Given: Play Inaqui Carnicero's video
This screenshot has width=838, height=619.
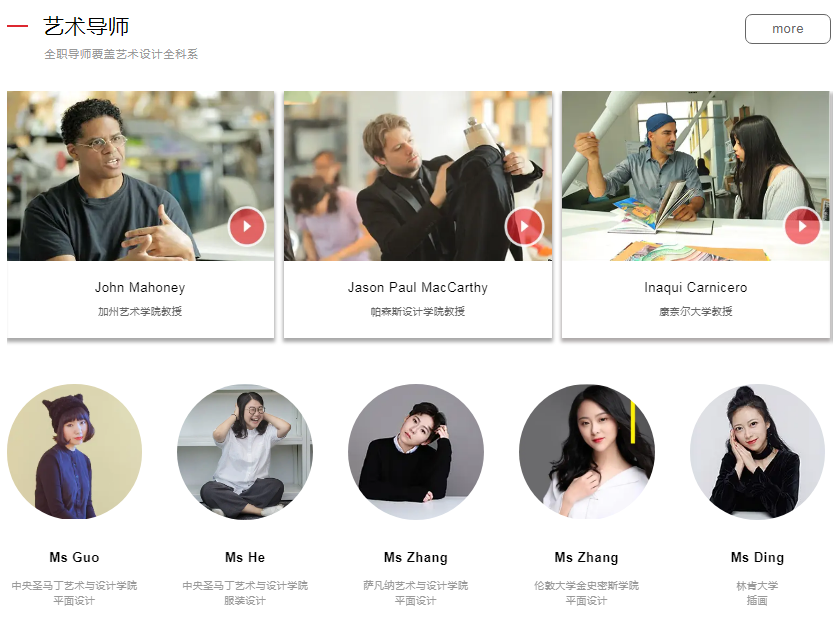Looking at the screenshot, I should pos(802,226).
